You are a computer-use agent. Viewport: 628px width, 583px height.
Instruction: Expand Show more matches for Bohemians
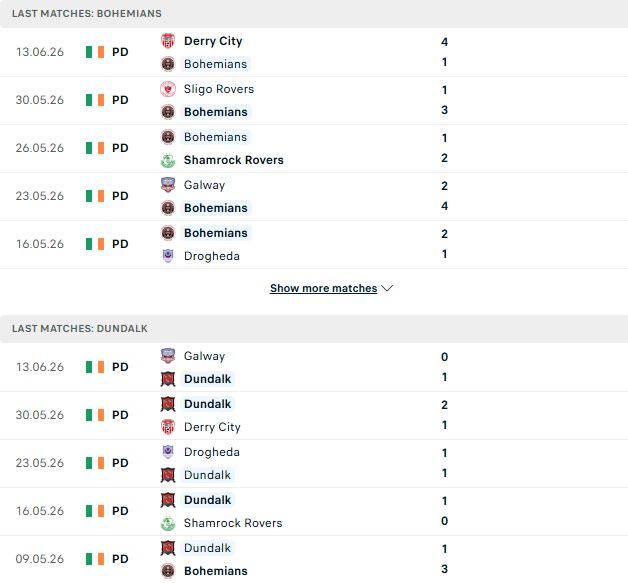(324, 288)
